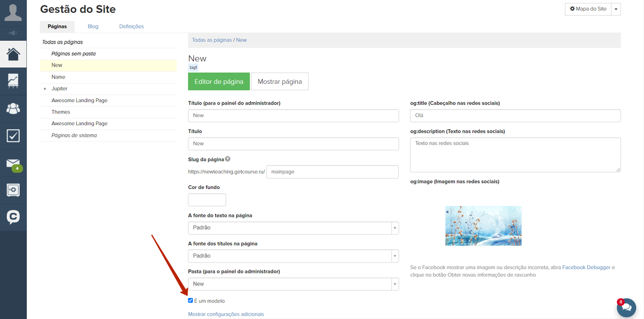Click the megaphone notifications icon in sidebar
Screen dimensions: 644x319
(13, 33)
